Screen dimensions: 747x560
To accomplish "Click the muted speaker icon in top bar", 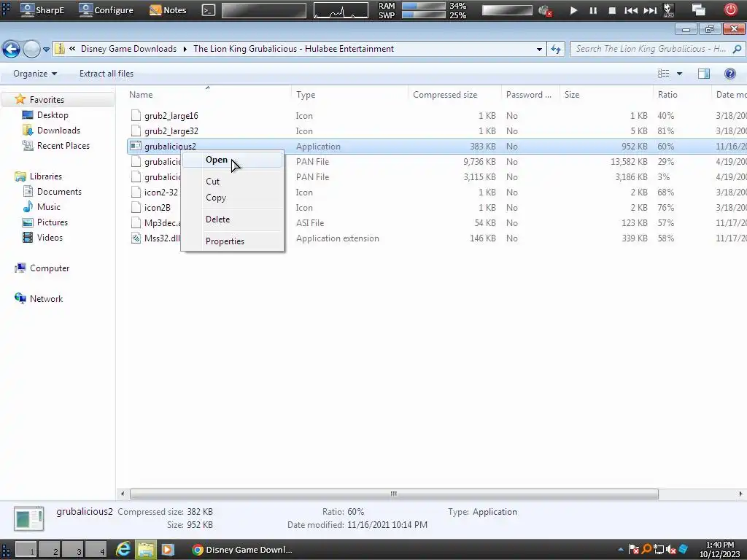I will click(545, 10).
